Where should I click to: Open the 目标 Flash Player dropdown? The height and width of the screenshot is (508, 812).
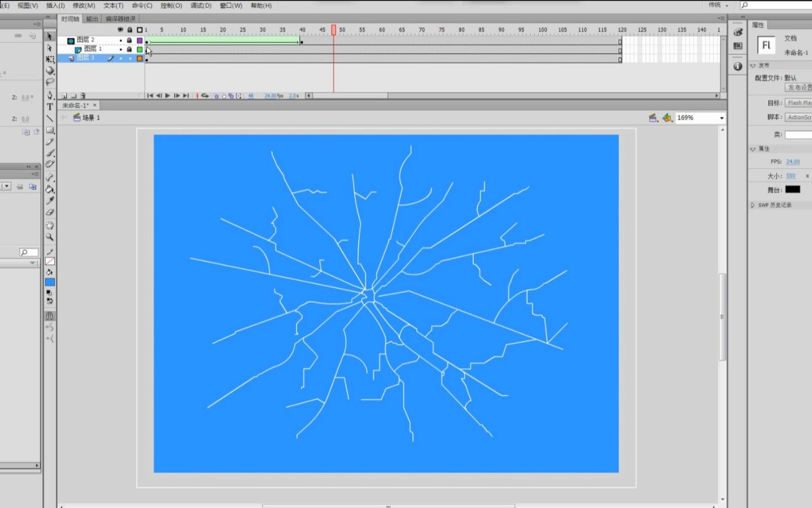coord(798,103)
